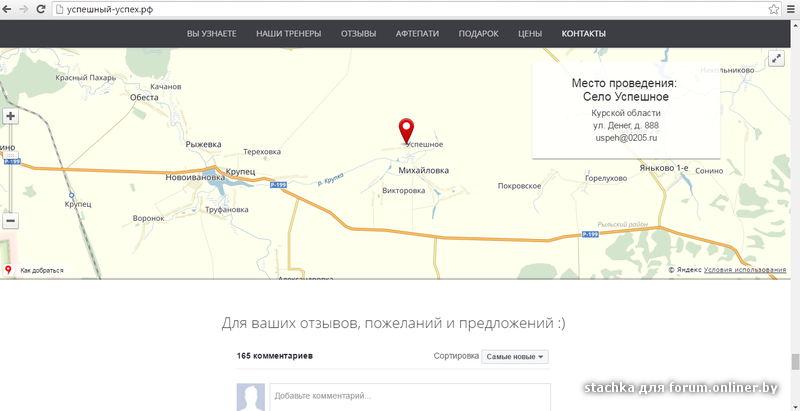Jump to АФТЕПАТИ section

click(417, 34)
